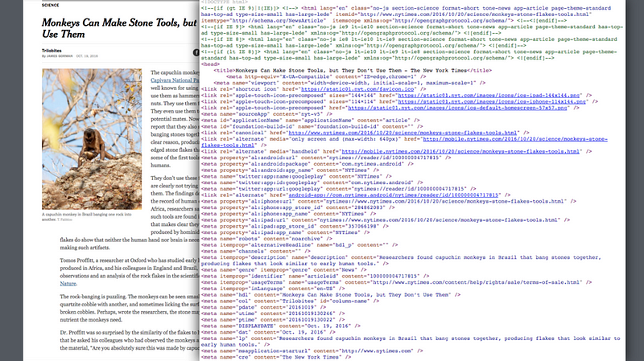
Task: Click the meta 'al:ipad:app_store_id' line
Action: pos(293,226)
